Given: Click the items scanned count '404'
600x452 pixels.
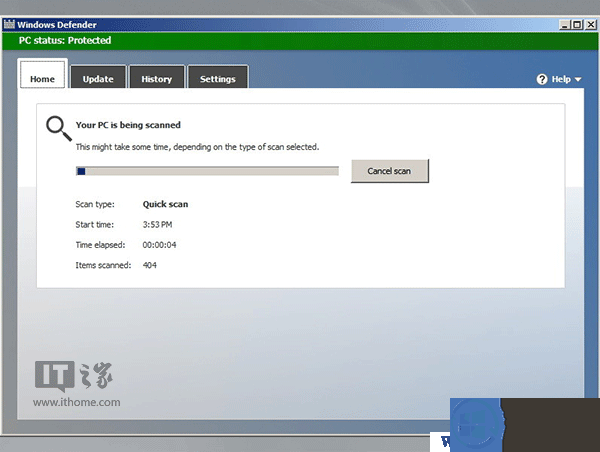Looking at the screenshot, I should [x=150, y=265].
